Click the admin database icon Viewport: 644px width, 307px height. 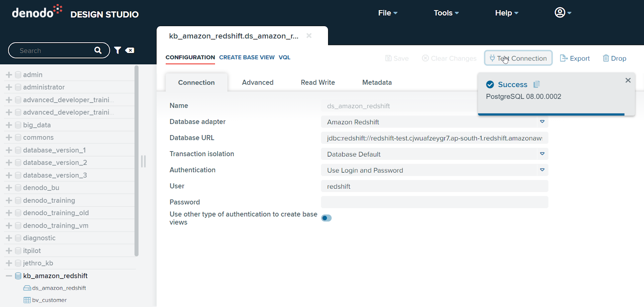click(x=18, y=75)
